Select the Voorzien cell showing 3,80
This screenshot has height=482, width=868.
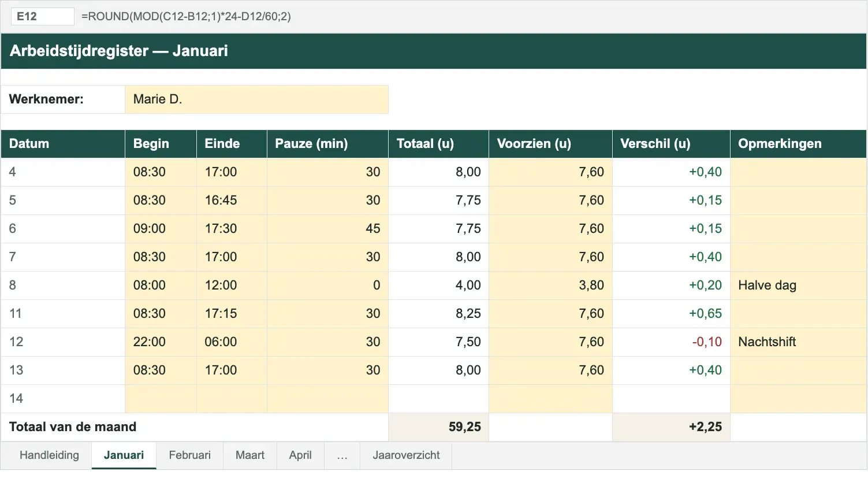(550, 286)
